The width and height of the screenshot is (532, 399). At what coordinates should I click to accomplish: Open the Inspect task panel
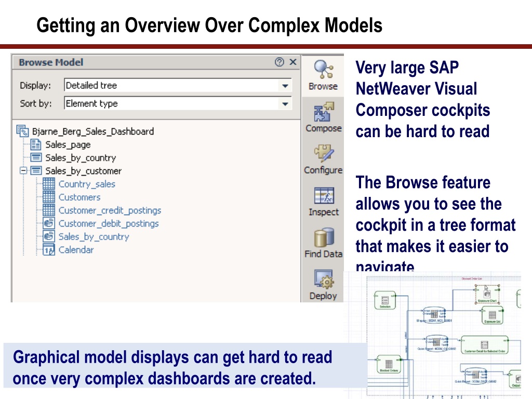click(323, 201)
